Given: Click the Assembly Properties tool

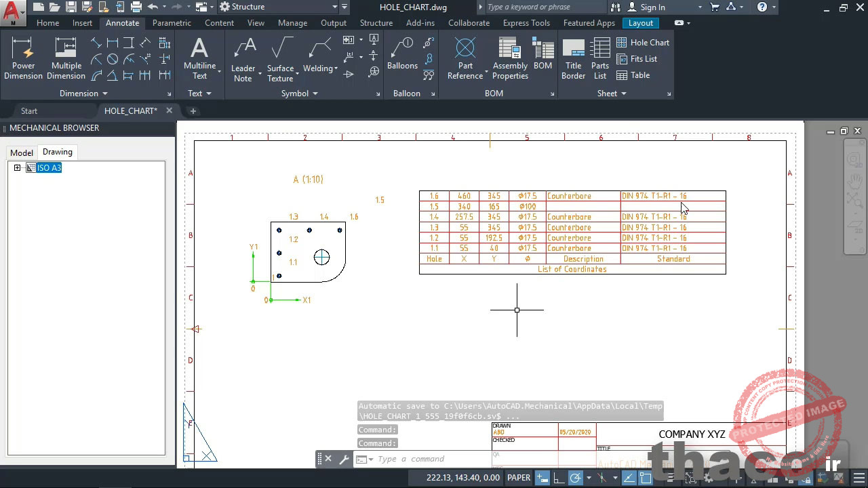Looking at the screenshot, I should [510, 58].
